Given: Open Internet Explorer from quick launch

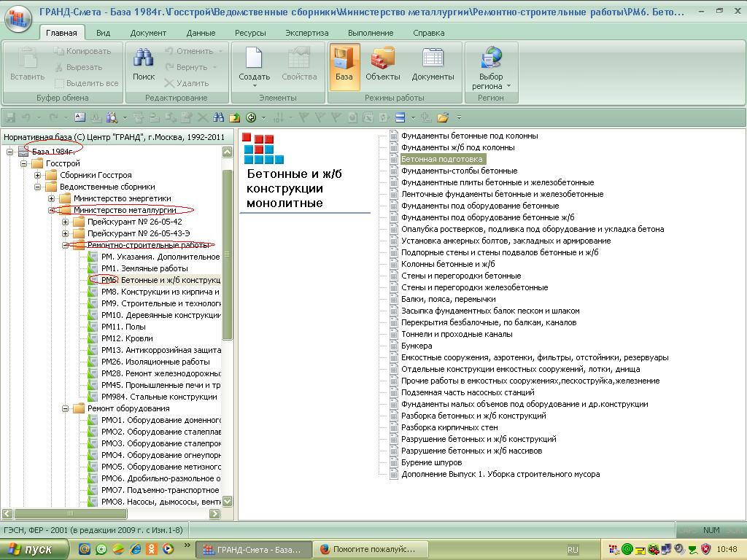Looking at the screenshot, I should tap(135, 549).
